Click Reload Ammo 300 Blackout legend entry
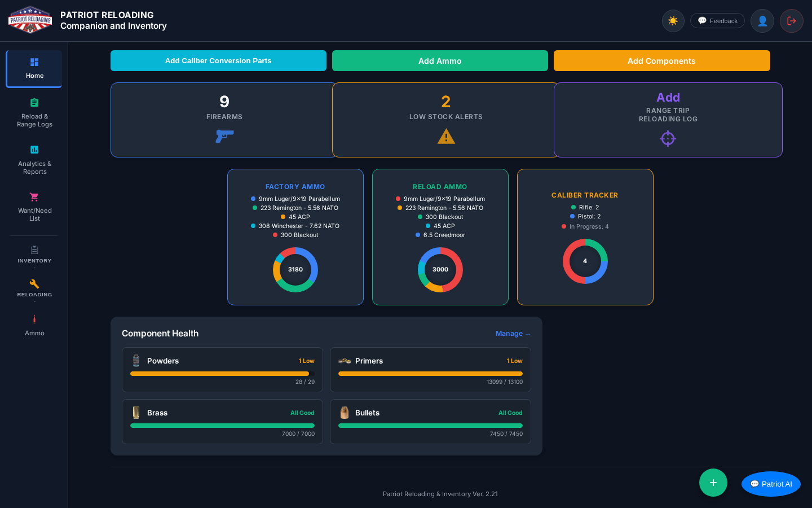This screenshot has height=508, width=812. (440, 217)
